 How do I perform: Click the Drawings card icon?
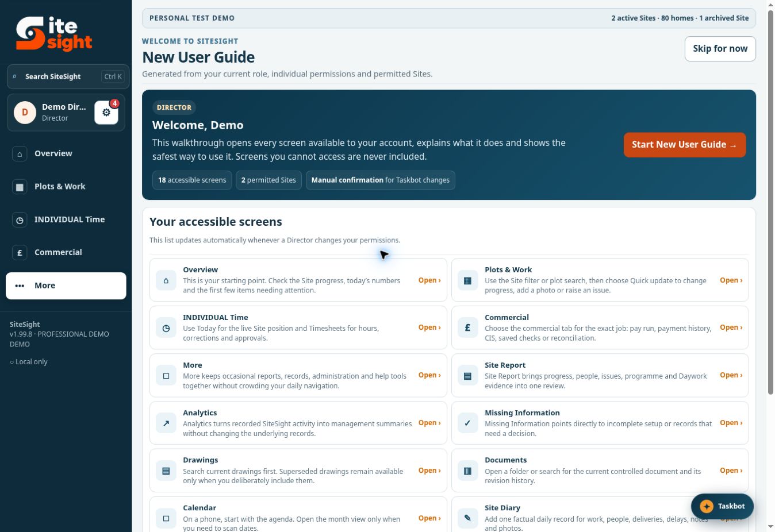pos(166,471)
